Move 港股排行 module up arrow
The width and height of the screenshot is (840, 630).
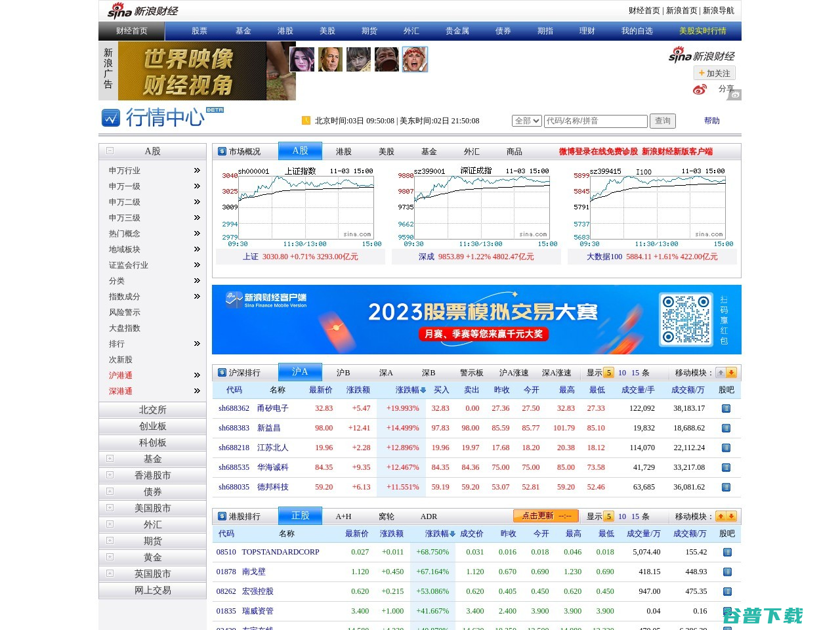click(x=721, y=516)
